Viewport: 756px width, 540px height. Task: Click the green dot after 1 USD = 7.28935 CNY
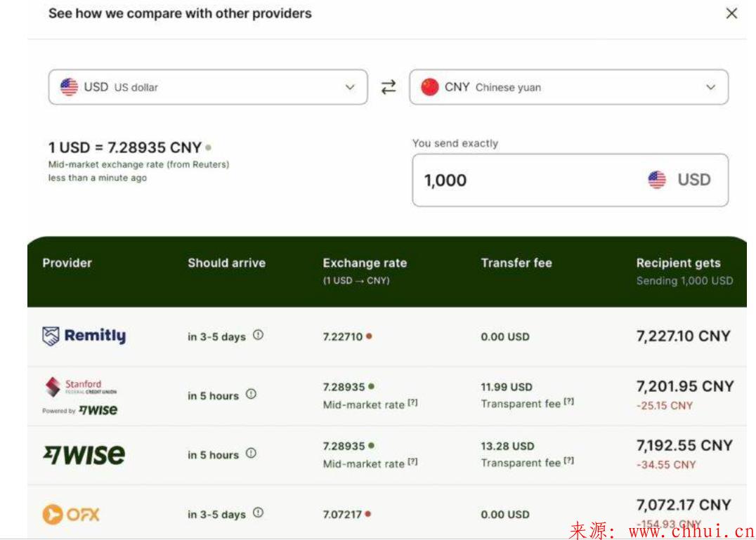tap(208, 147)
